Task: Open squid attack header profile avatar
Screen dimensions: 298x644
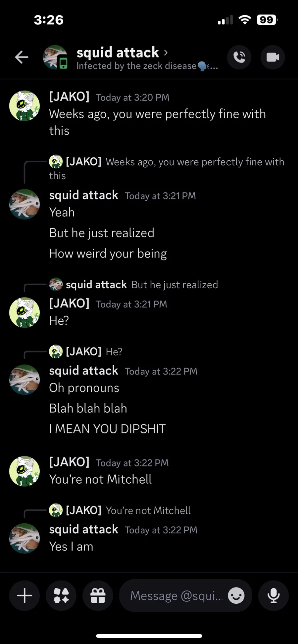Action: (55, 57)
